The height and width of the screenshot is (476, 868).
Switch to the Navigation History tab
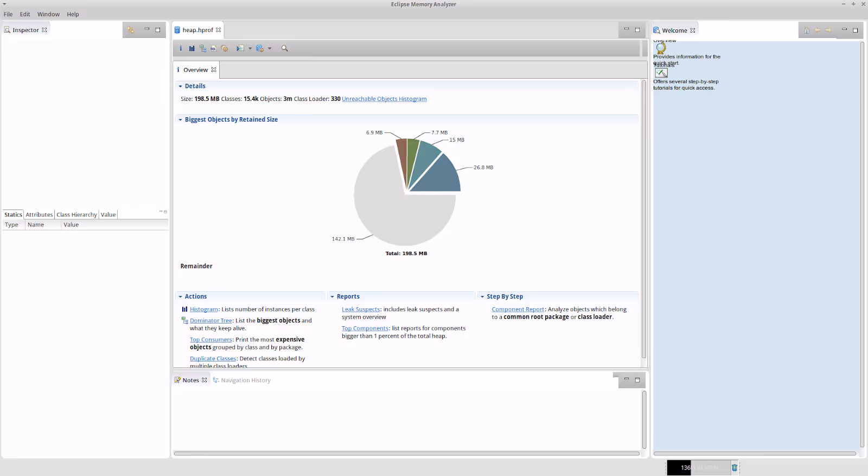click(241, 380)
